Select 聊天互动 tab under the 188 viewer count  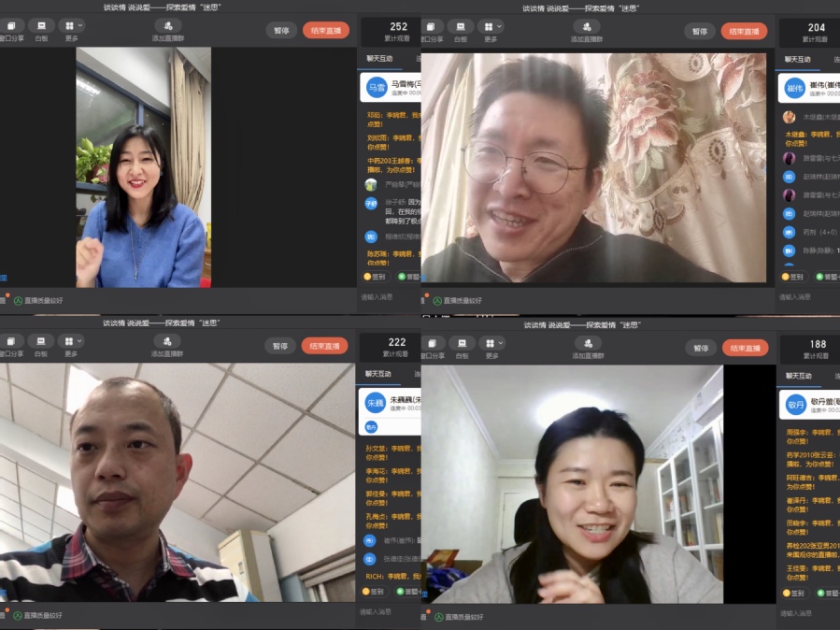pyautogui.click(x=797, y=375)
